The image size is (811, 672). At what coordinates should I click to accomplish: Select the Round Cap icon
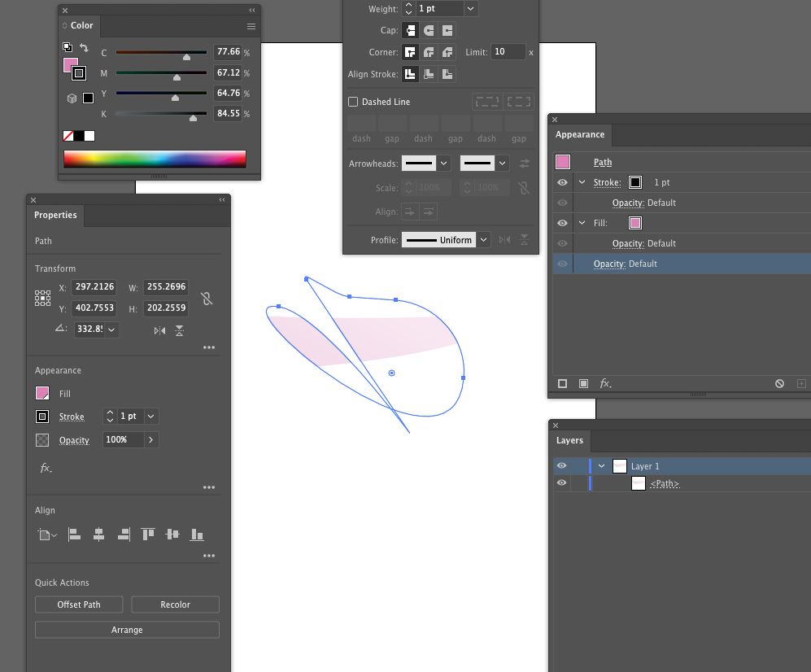pos(429,31)
